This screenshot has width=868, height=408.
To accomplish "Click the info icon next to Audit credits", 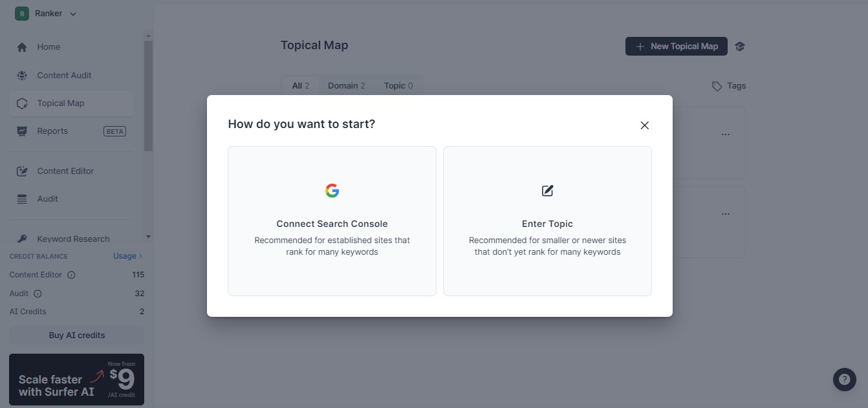I will pos(38,294).
